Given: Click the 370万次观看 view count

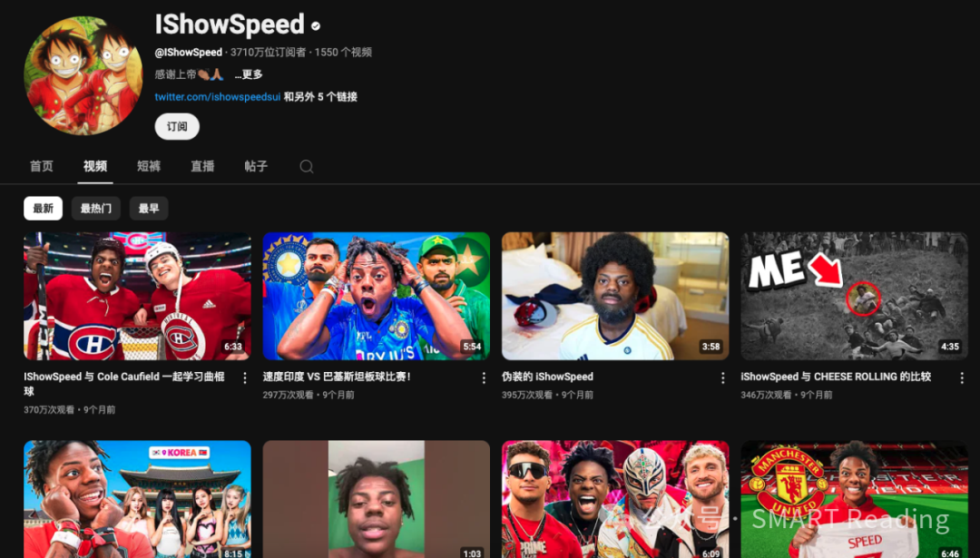Looking at the screenshot, I should (x=49, y=410).
